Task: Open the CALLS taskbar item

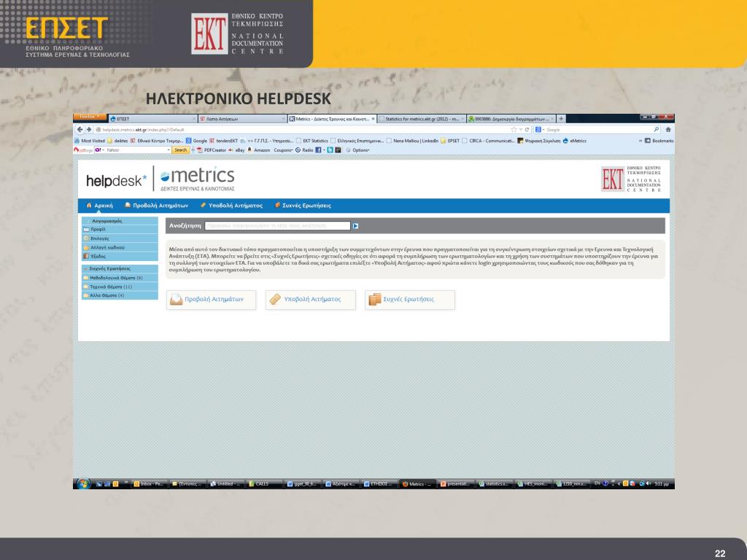Action: tap(265, 484)
